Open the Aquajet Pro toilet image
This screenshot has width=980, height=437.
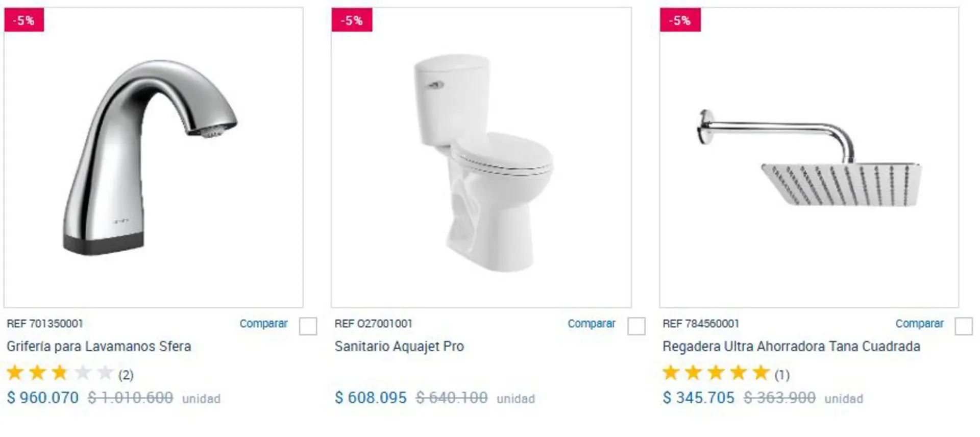481,158
